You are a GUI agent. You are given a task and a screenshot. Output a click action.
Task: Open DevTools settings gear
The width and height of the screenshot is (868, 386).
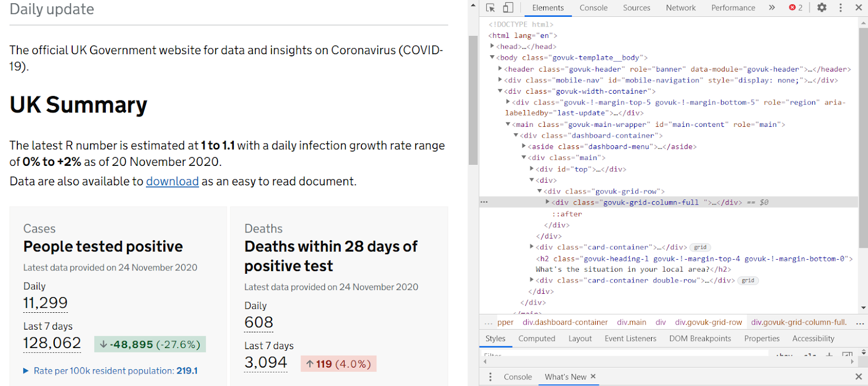click(x=822, y=8)
